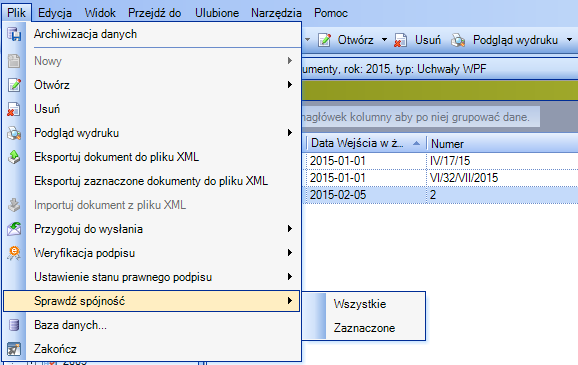Screen dimensions: 578x365
Task: Click the toolbar Otwórz button label
Action: pyautogui.click(x=355, y=40)
